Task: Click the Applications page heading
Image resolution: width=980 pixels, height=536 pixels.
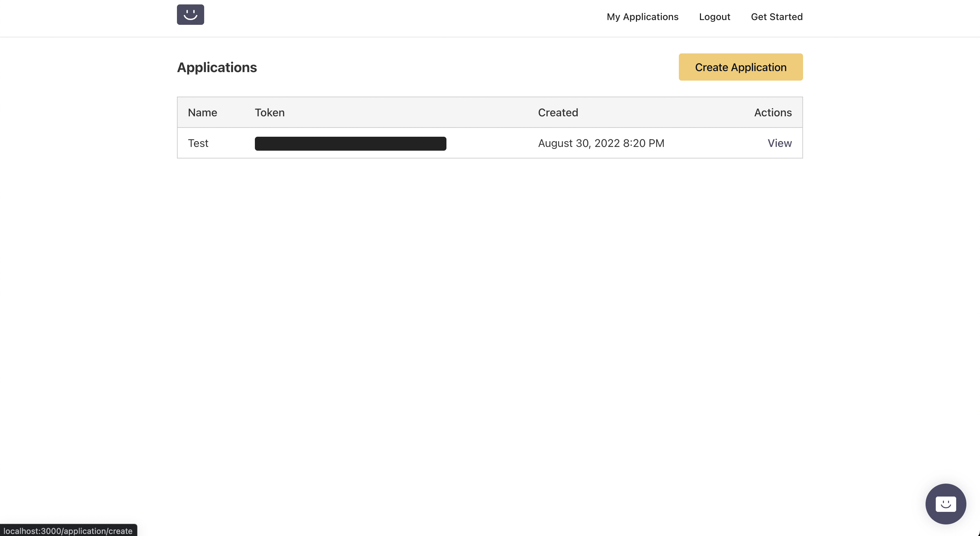Action: click(217, 67)
